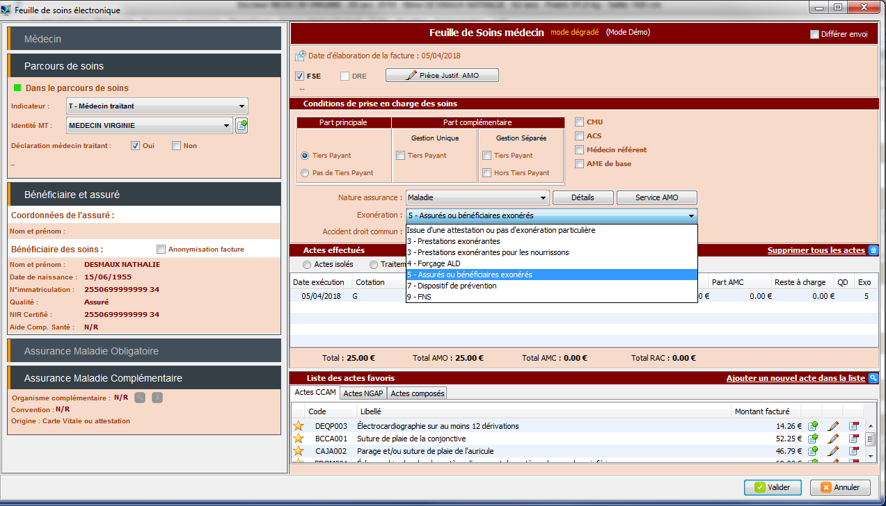Switch to the Actes NGAP tab

click(363, 394)
